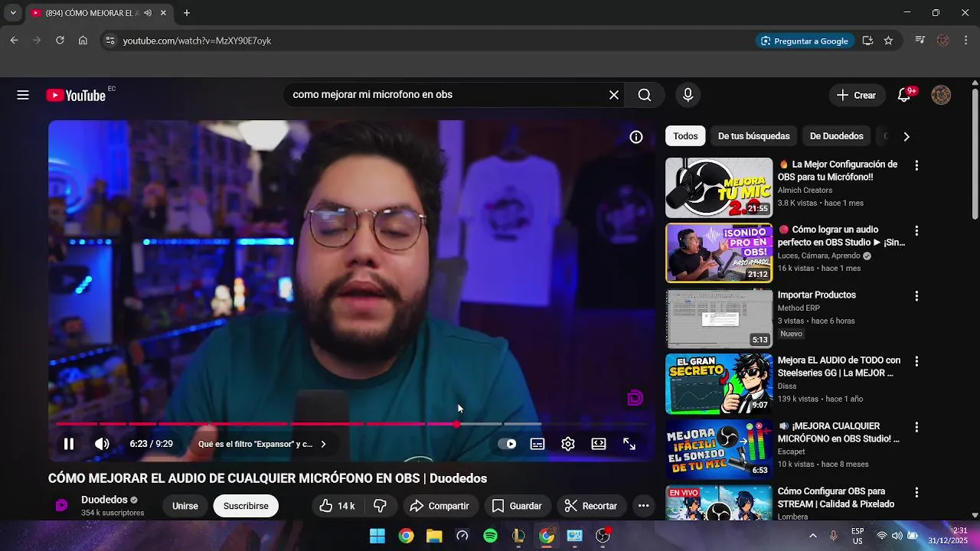Open Windows Start menu
Viewport: 980px width, 551px height.
377,536
